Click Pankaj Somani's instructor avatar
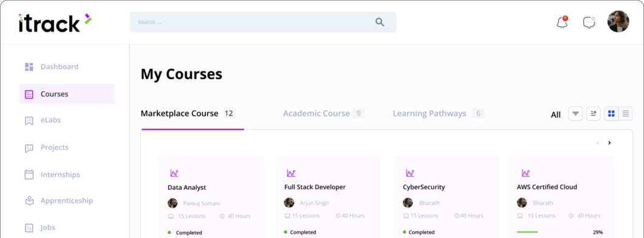 pos(173,203)
